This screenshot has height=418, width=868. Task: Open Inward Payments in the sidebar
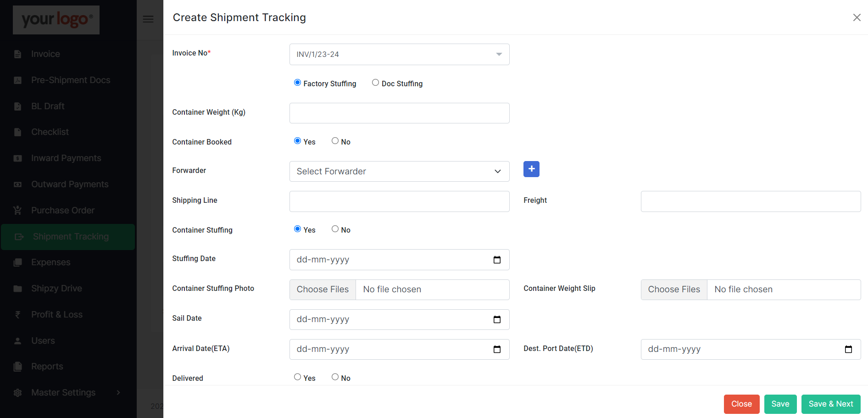click(x=66, y=158)
